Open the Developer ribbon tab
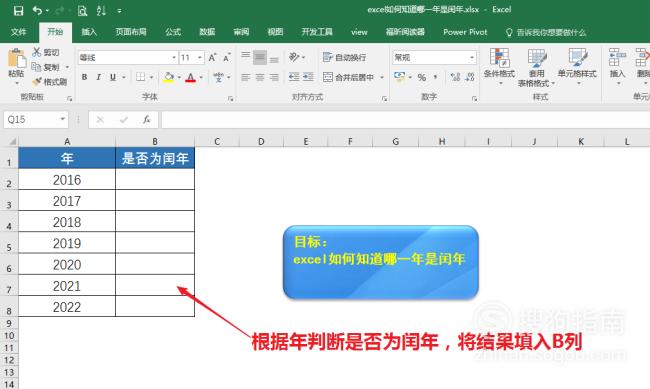Image resolution: width=650 pixels, height=389 pixels. 317,32
